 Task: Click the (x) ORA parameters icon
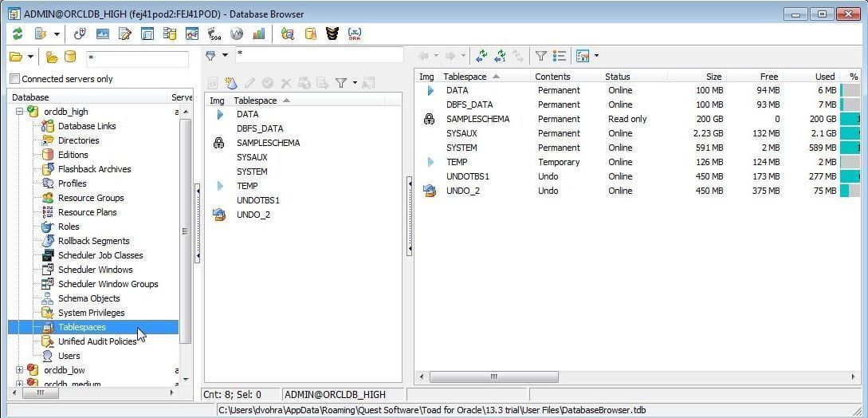pyautogui.click(x=355, y=34)
